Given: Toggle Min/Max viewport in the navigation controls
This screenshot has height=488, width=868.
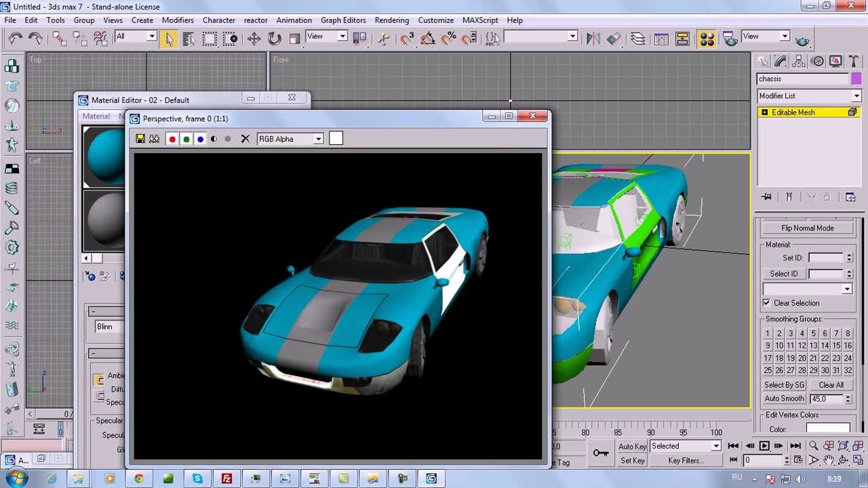Looking at the screenshot, I should (x=858, y=460).
